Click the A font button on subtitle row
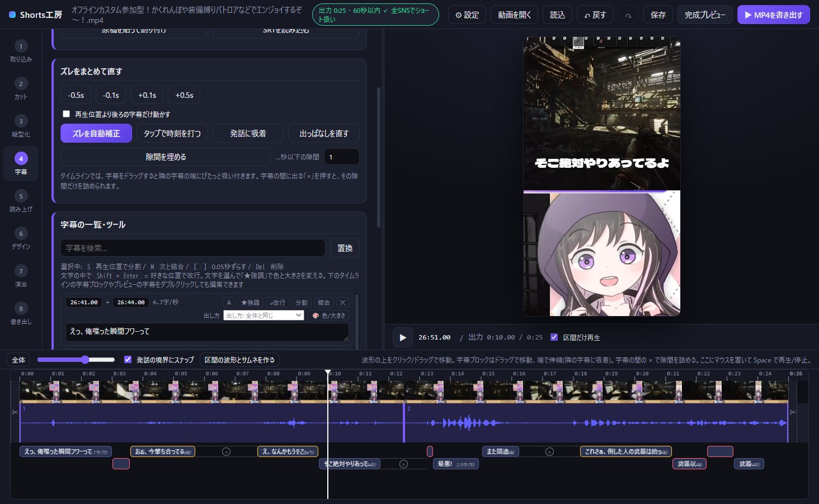Viewport: 819px width, 504px height. (229, 303)
